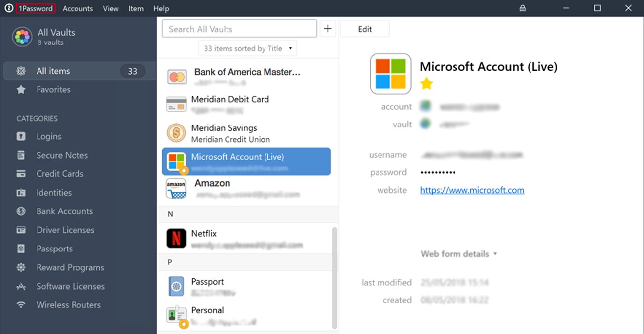The height and width of the screenshot is (334, 644).
Task: Click the Meridian Debit Card icon
Action: 176,104
